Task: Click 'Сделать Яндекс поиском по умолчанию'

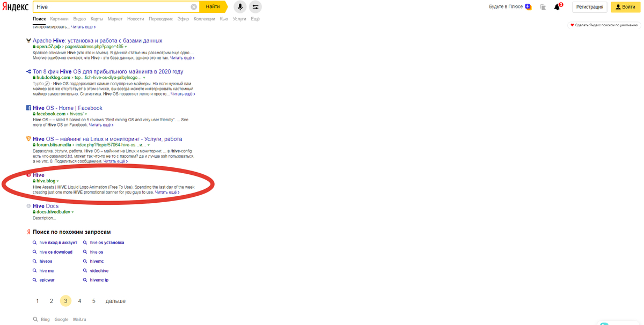Action: [x=604, y=25]
